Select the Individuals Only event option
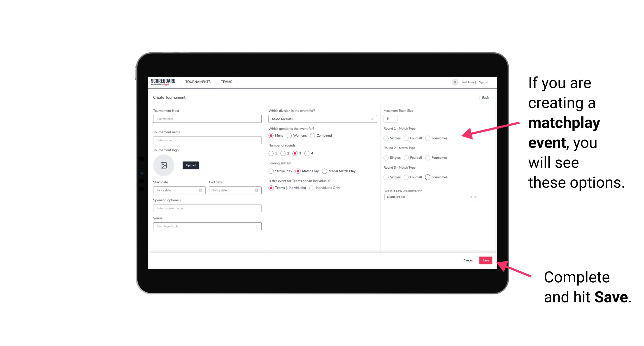 [x=312, y=188]
